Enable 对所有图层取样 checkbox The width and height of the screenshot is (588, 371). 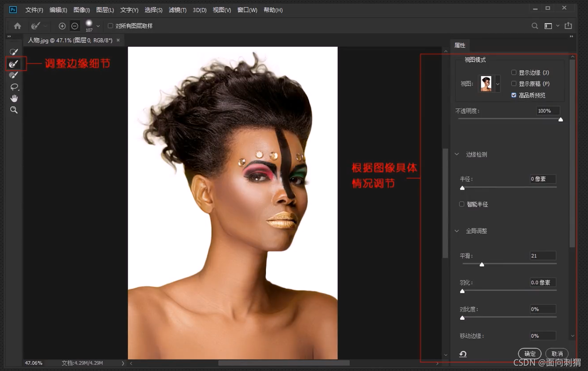tap(110, 26)
